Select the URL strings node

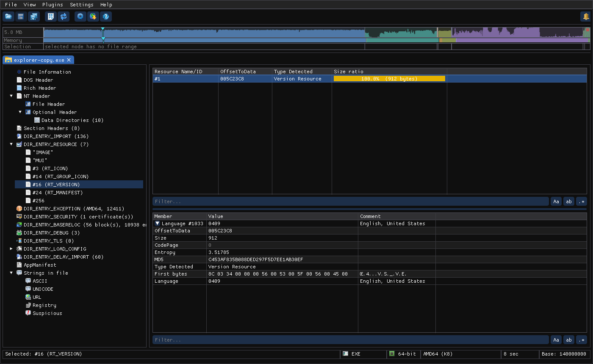click(37, 297)
